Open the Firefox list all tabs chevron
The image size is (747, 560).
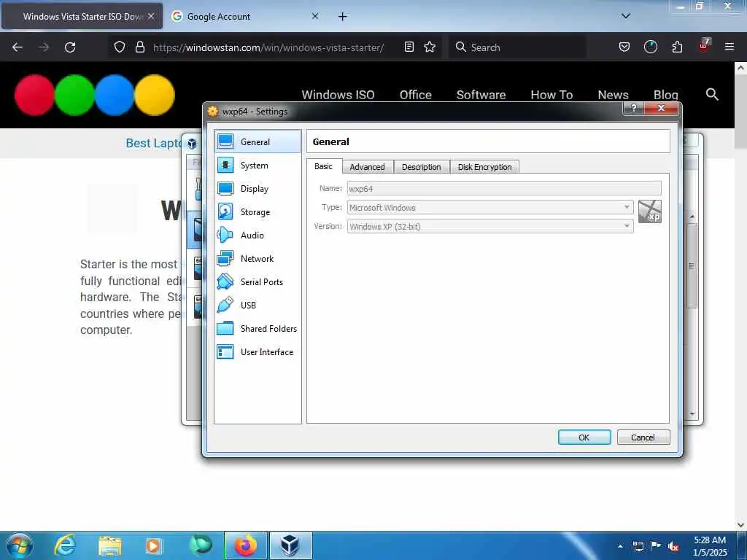click(x=625, y=16)
